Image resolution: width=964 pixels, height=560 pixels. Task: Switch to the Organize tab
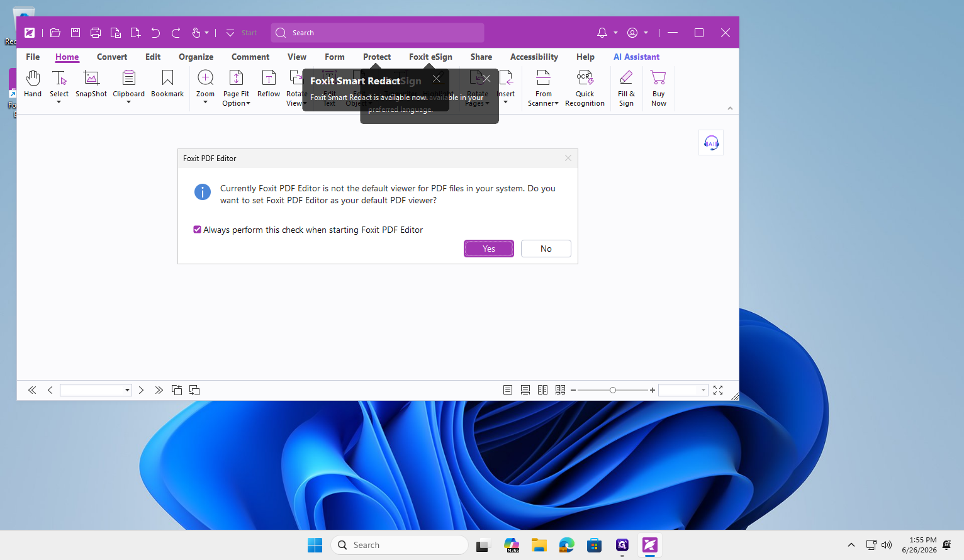[196, 57]
